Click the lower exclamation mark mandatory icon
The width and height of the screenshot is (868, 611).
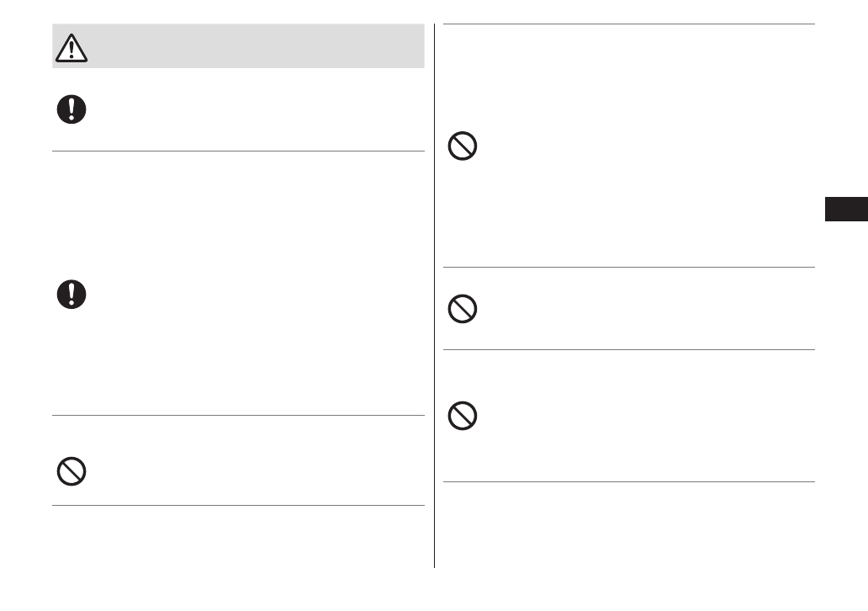pyautogui.click(x=71, y=294)
